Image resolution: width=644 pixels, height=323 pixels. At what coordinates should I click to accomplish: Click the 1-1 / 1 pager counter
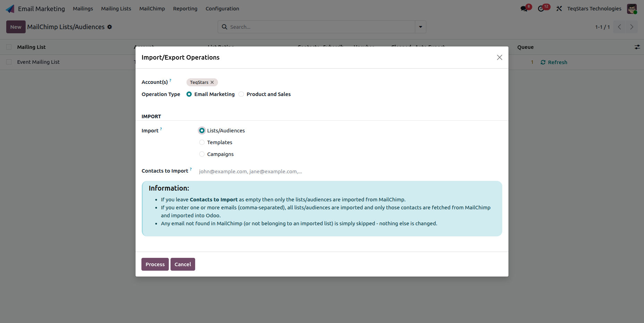pos(602,27)
